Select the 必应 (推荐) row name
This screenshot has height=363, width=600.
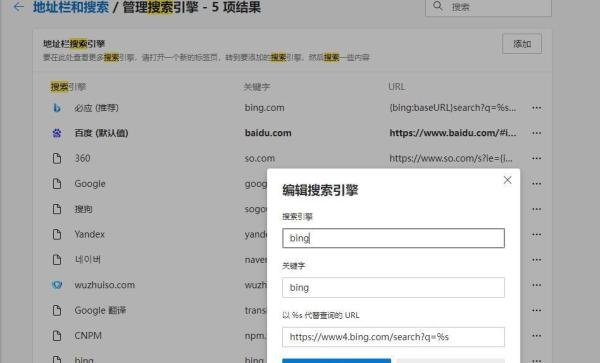pyautogui.click(x=96, y=108)
